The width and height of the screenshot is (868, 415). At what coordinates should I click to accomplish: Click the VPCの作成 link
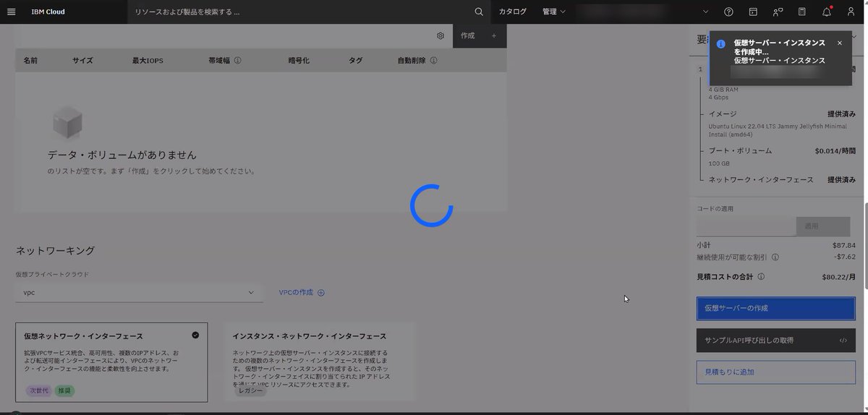pyautogui.click(x=302, y=292)
